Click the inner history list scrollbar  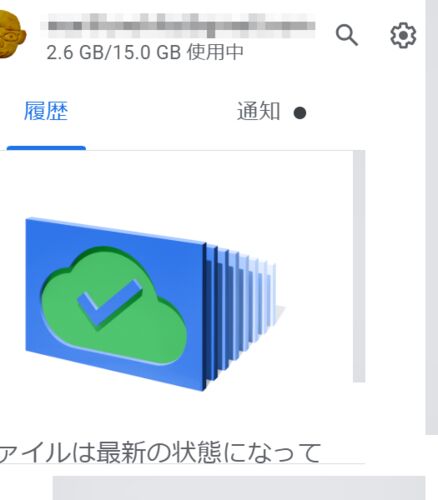[x=359, y=266]
